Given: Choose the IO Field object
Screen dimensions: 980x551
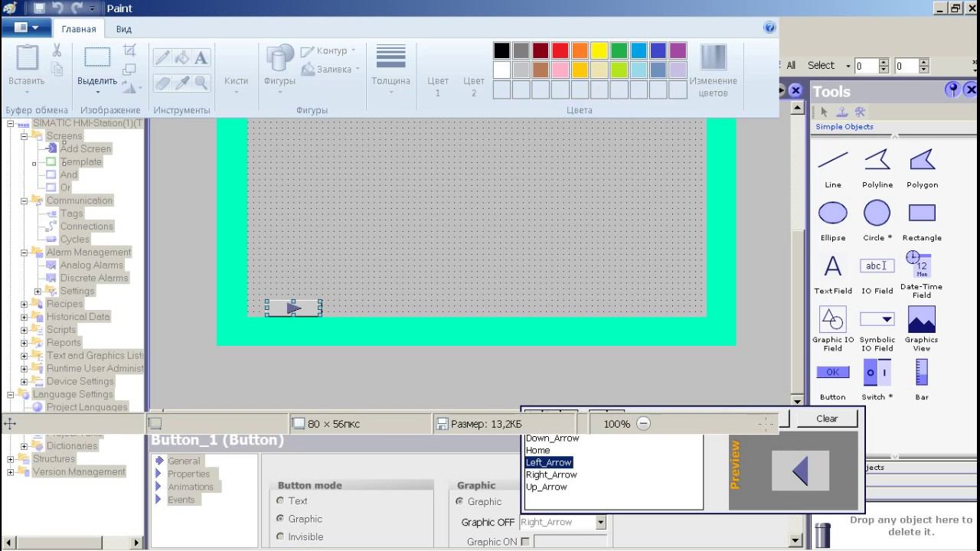Looking at the screenshot, I should coord(877,274).
